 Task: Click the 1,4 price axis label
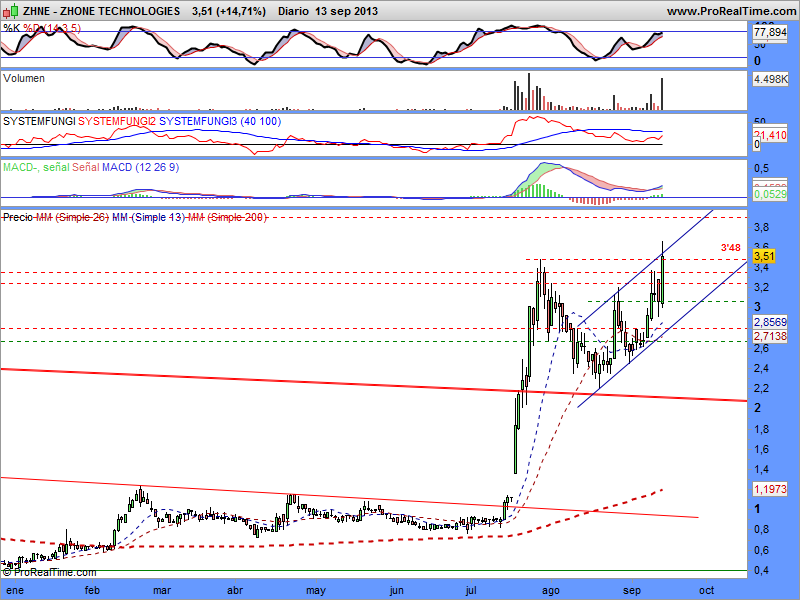tap(762, 469)
